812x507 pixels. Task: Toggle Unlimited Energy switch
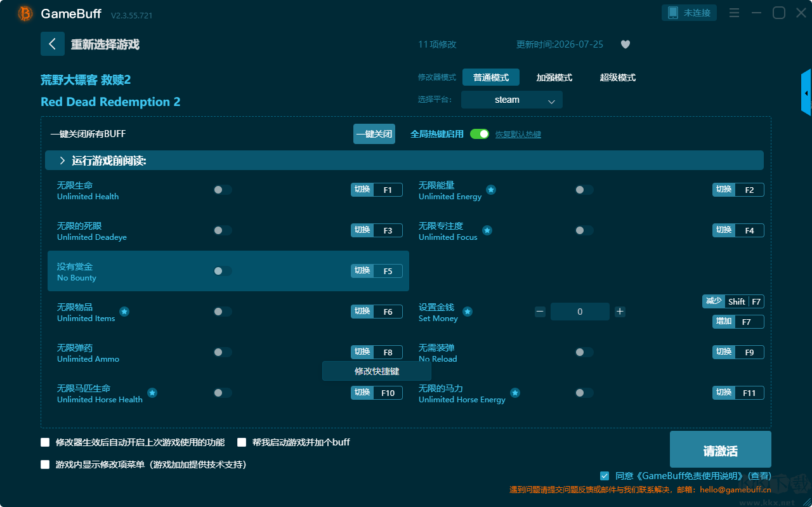coord(584,190)
